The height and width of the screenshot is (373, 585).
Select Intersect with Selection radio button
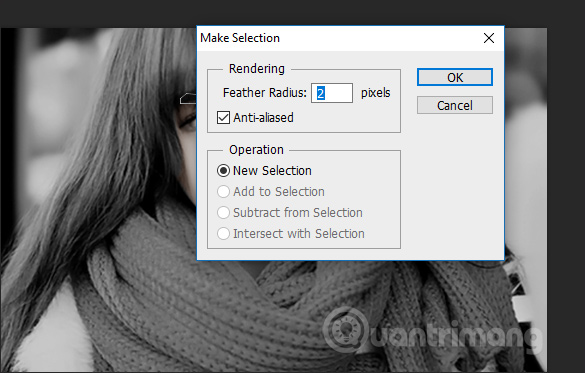tap(223, 233)
